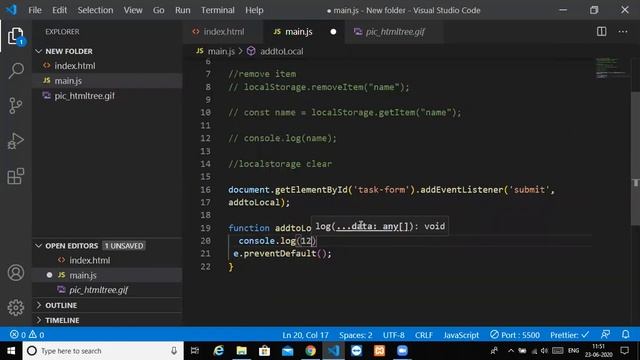Switch to the pic_htmltree.gif editor tab
640x360 pixels.
click(394, 32)
